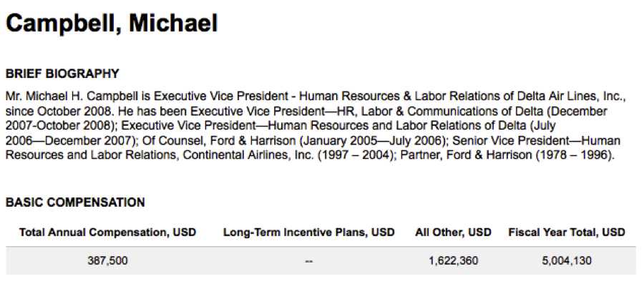Click the Fiscal Year Total, USD column header
This screenshot has width=644, height=294.
567,232
